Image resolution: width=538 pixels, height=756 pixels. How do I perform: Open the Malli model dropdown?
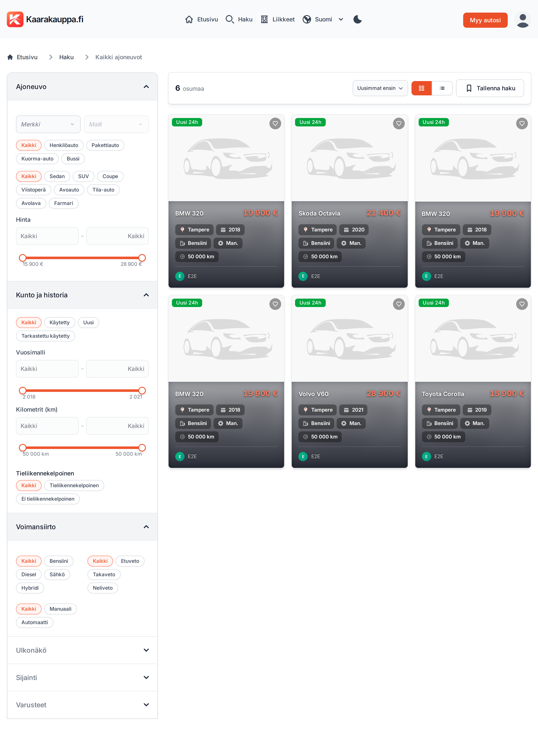click(116, 125)
